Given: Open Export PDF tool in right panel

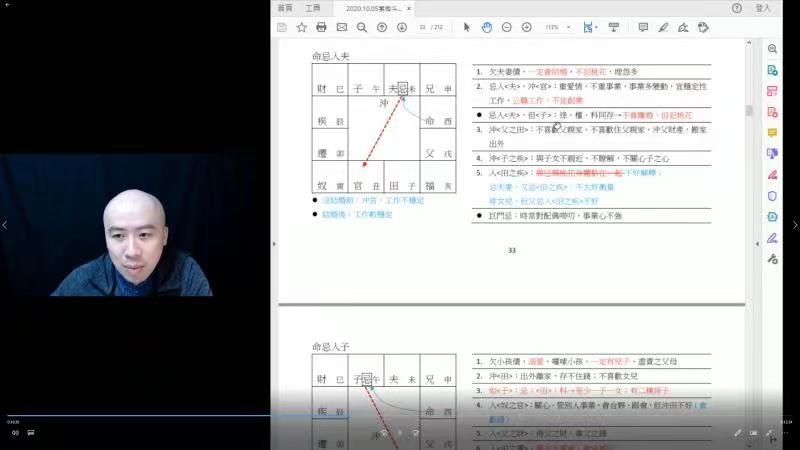Looking at the screenshot, I should point(772,70).
